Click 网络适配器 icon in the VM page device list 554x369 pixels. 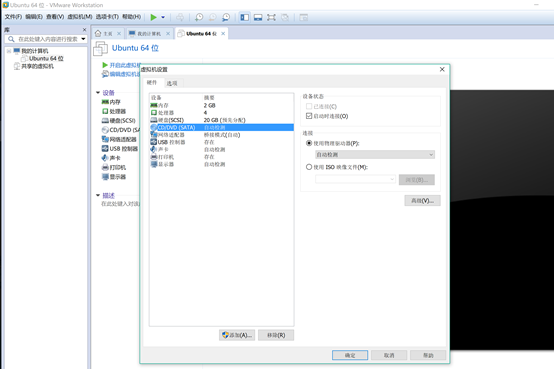point(105,139)
